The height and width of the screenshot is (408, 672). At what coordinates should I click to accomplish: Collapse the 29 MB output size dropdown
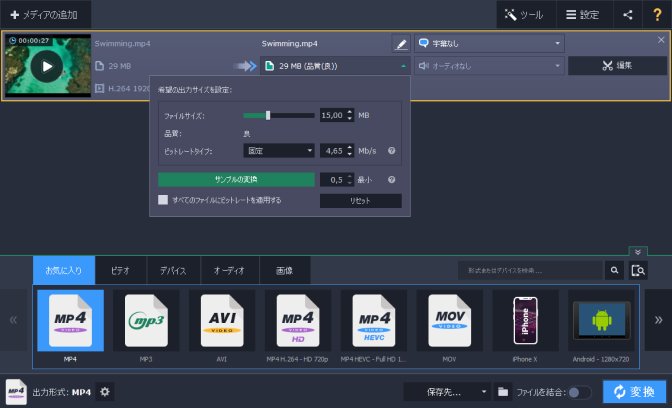tap(335, 66)
